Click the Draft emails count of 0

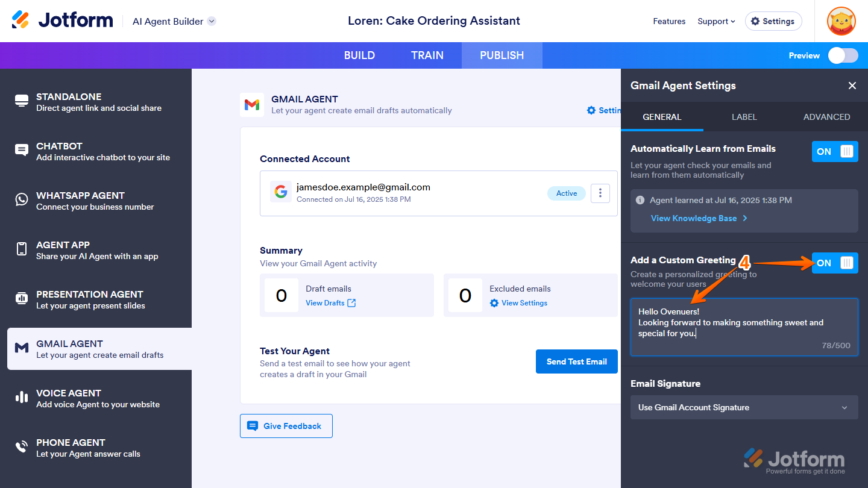(x=281, y=295)
